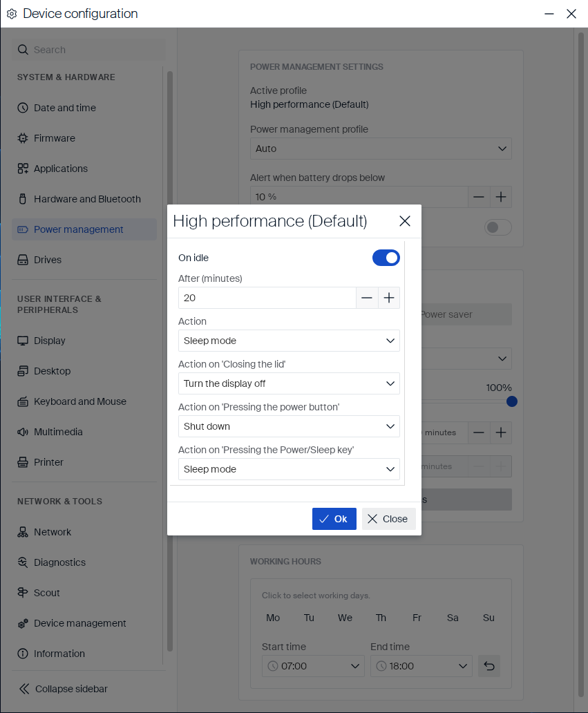
Task: Click the Hardware and Bluetooth icon
Action: (23, 199)
